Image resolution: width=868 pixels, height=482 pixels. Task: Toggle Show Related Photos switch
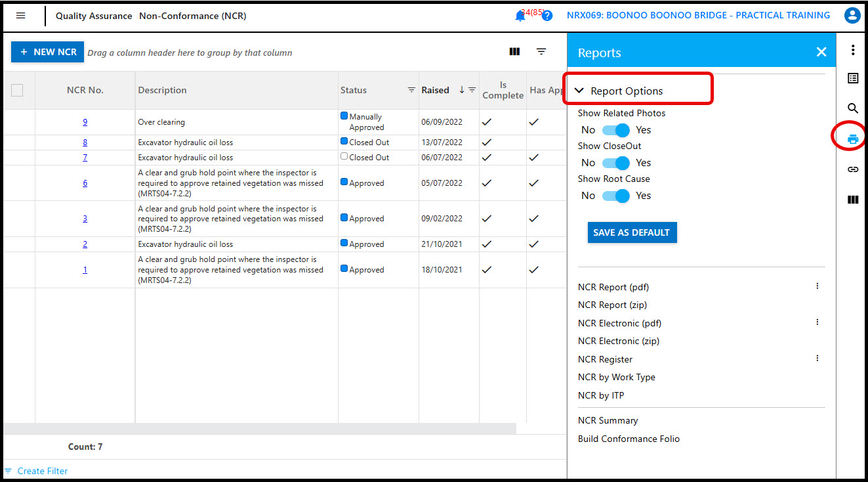[x=616, y=130]
